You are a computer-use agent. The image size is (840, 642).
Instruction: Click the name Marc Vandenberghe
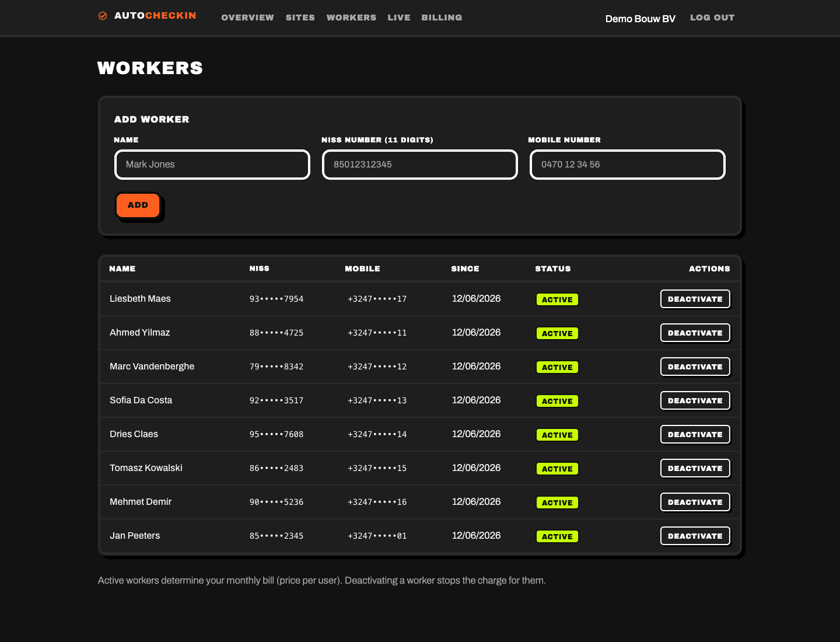[152, 367]
